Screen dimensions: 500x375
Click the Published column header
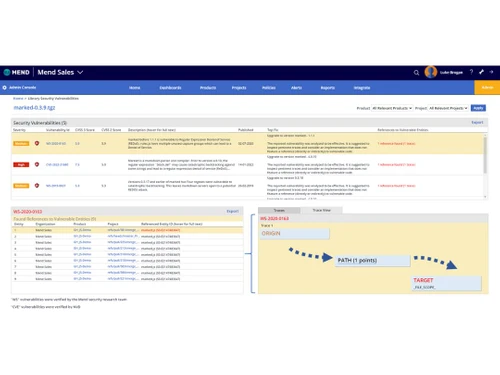click(246, 130)
